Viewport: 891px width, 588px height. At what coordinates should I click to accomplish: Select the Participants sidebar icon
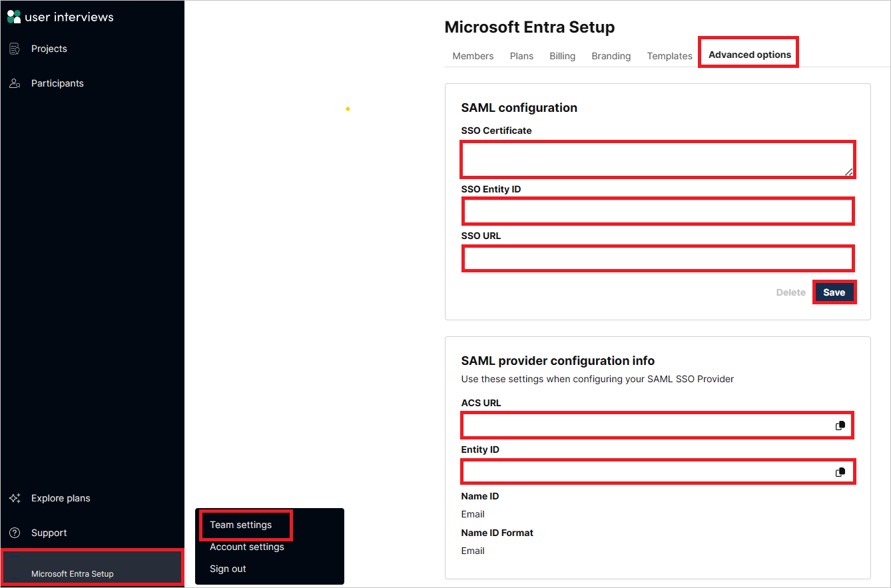click(15, 83)
